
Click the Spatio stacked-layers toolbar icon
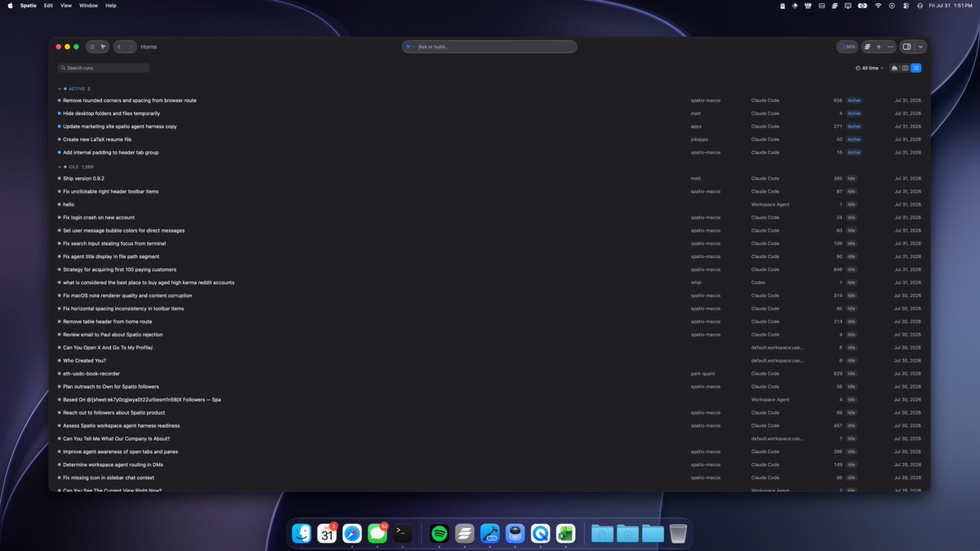point(867,47)
